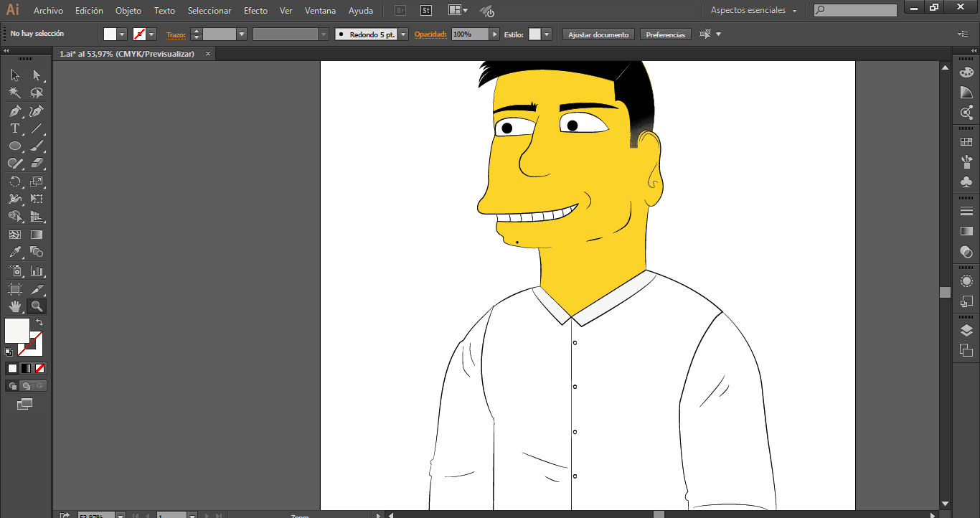The height and width of the screenshot is (518, 980).
Task: Choose the Eyedropper tool
Action: pos(14,252)
